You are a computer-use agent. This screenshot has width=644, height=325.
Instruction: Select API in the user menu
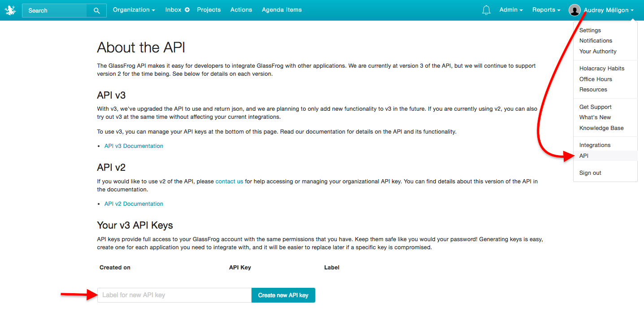tap(605, 156)
